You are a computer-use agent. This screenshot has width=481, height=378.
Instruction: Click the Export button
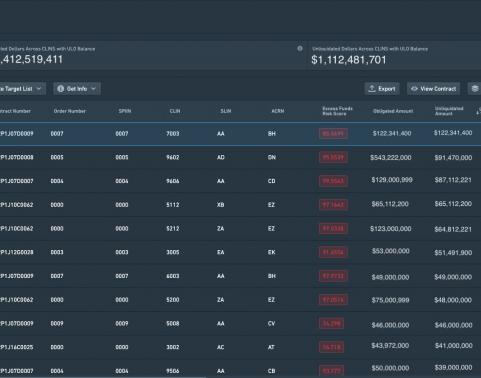[x=382, y=89]
